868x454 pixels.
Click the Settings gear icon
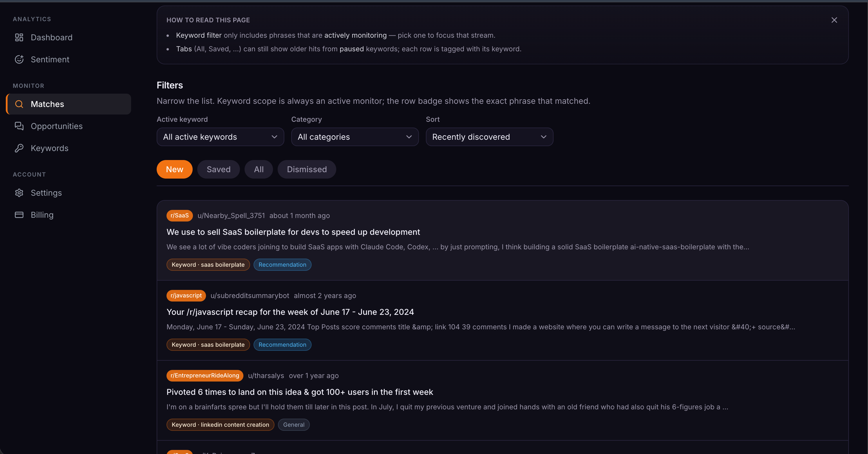pos(19,193)
